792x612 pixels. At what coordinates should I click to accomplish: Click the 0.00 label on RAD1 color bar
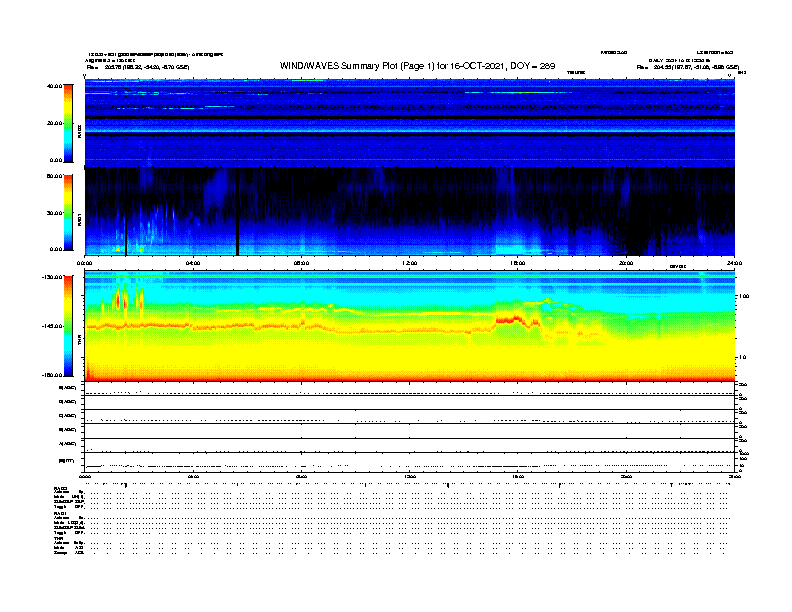point(56,249)
